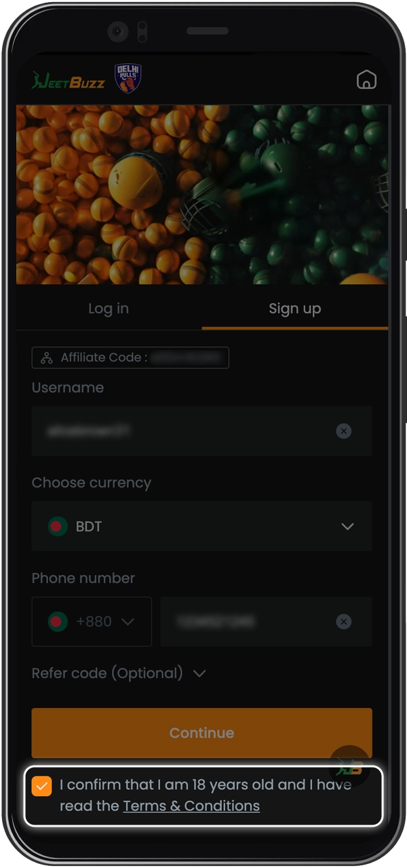
Task: Open the Terms & Conditions link
Action: [191, 806]
